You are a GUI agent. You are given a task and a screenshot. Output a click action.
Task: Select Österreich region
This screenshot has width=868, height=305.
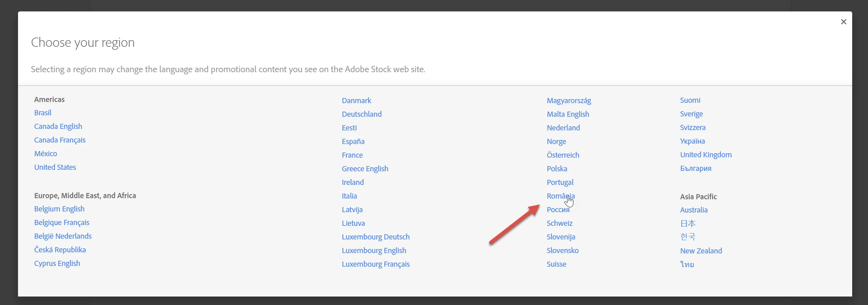pyautogui.click(x=563, y=155)
